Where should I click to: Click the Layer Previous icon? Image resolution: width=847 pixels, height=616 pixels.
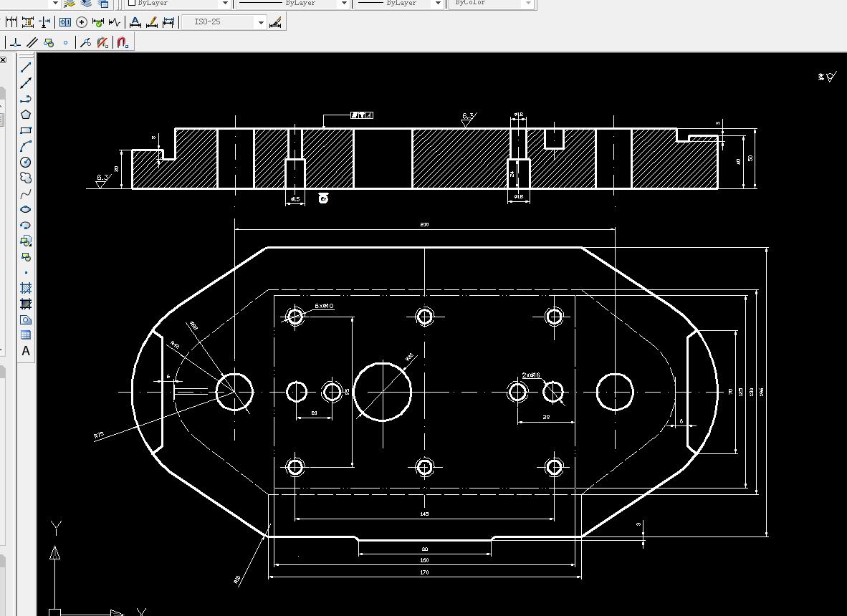[x=86, y=4]
